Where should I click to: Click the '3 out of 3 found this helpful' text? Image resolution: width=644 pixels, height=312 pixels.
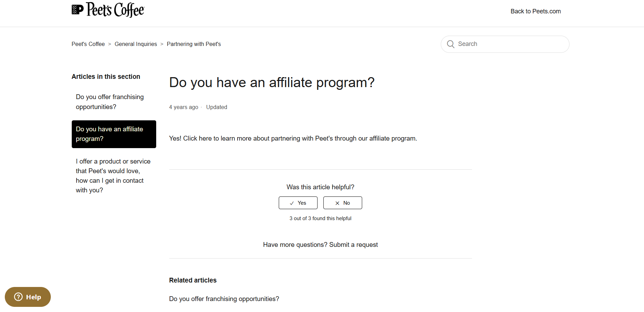320,218
